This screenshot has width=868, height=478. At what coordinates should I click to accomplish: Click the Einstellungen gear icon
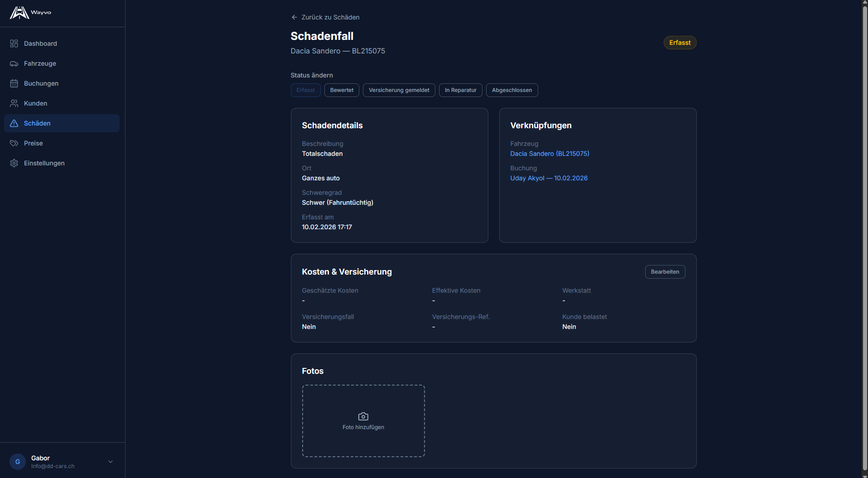pyautogui.click(x=14, y=163)
